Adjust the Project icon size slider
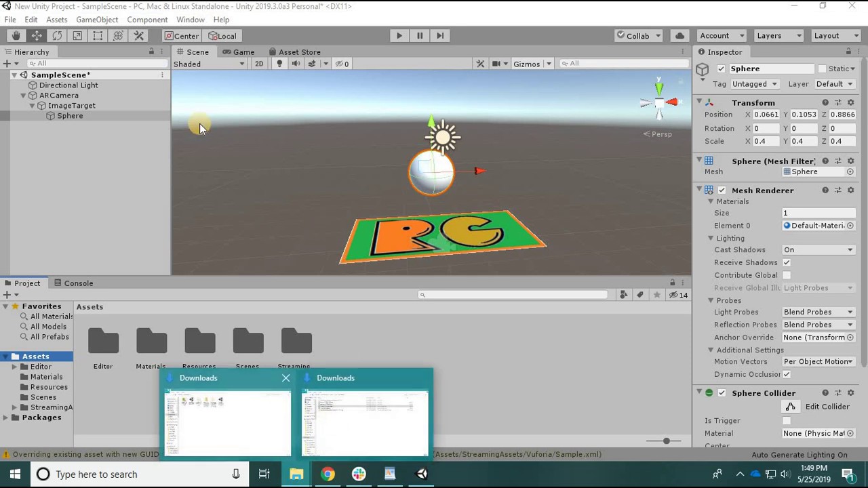Viewport: 868px width, 488px height. pyautogui.click(x=665, y=441)
